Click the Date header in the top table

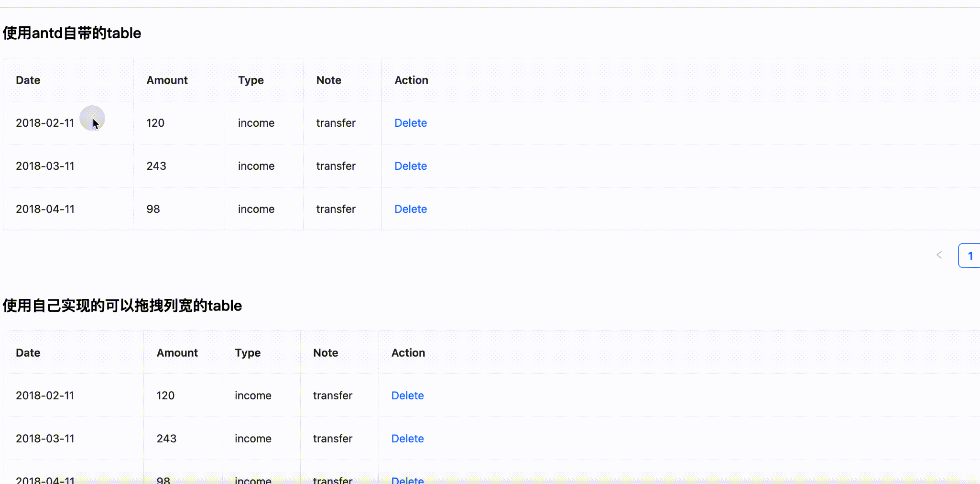click(28, 80)
